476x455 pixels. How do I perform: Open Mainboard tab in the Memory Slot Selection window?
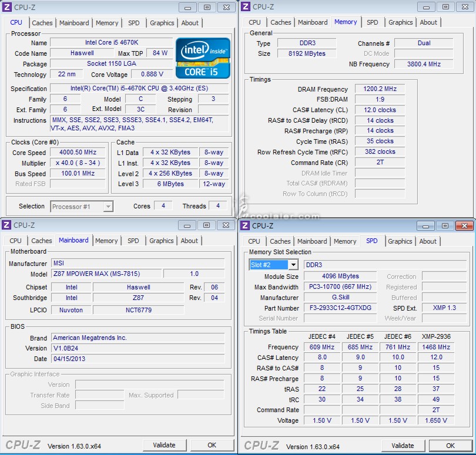pyautogui.click(x=312, y=241)
